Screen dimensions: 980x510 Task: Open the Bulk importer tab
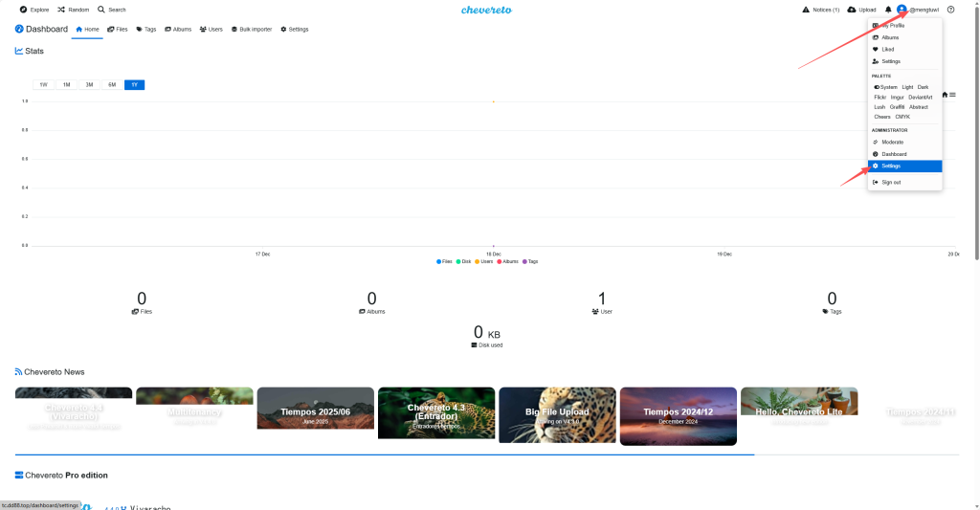[x=252, y=30]
